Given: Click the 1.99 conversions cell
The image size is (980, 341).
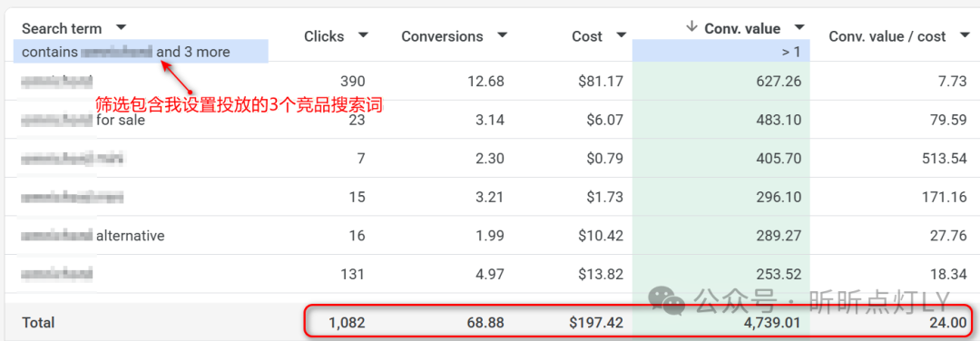Looking at the screenshot, I should pyautogui.click(x=489, y=236).
